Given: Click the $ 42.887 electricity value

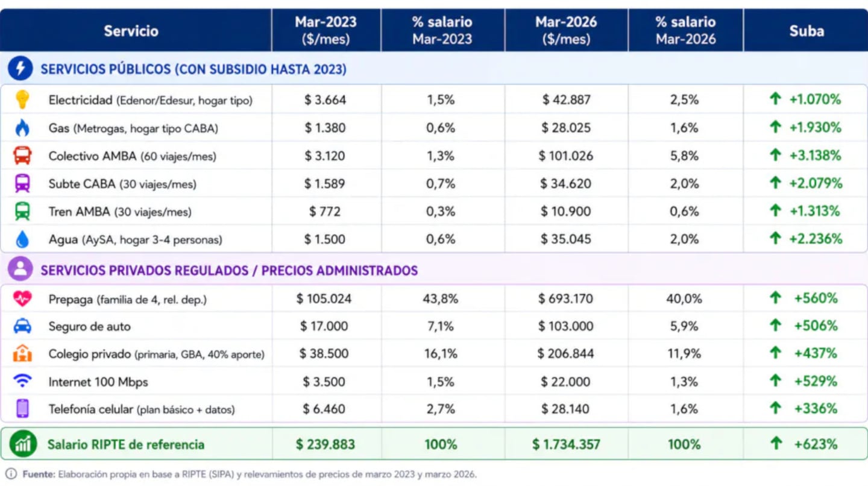Looking at the screenshot, I should tap(566, 99).
